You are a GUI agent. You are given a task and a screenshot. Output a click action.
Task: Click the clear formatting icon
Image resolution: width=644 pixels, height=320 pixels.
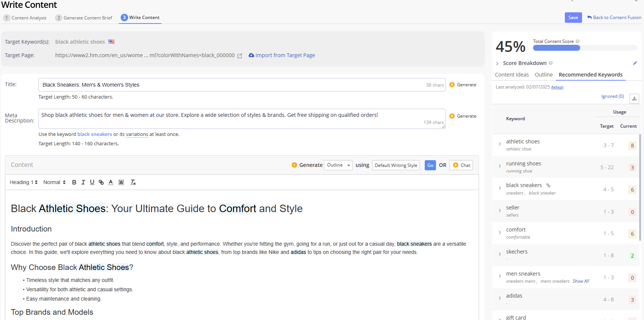pos(133,182)
